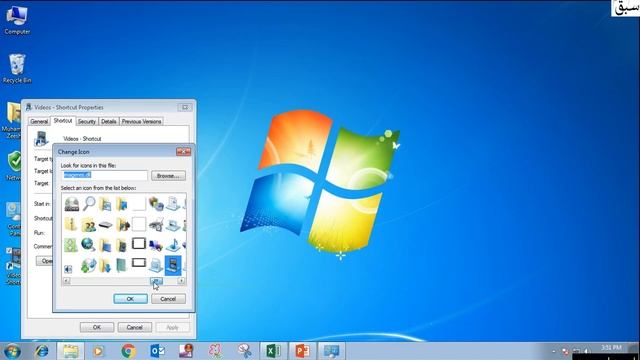Pick the green network tree globe icon

coord(88,265)
